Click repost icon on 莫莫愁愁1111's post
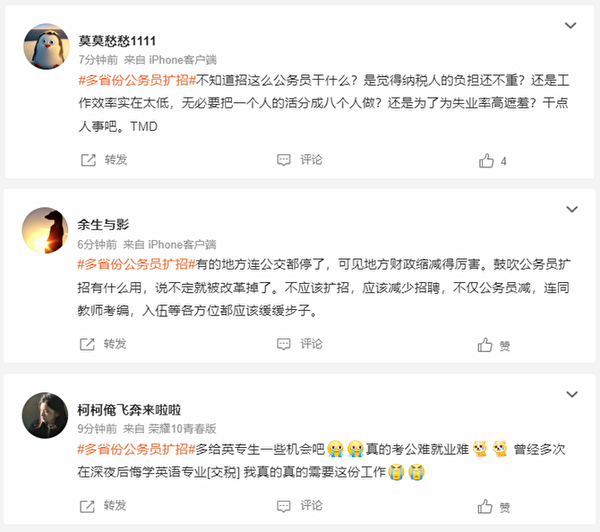 point(87,160)
